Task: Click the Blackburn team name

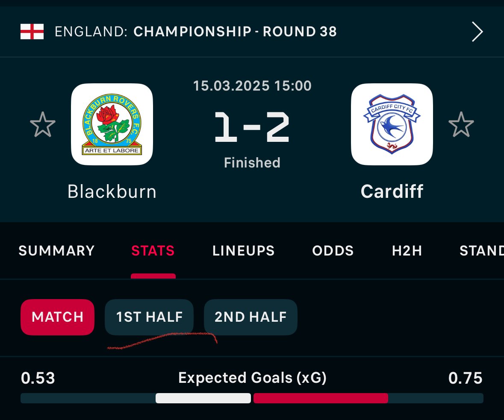Action: (x=112, y=191)
